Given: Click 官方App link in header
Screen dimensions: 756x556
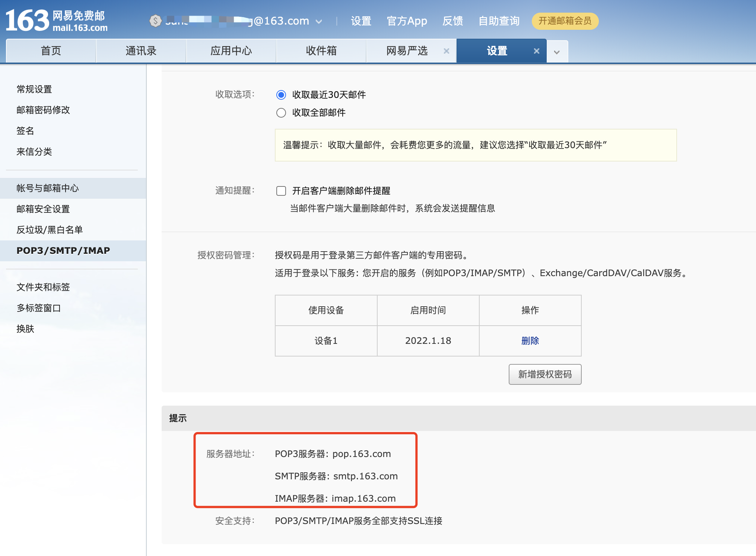Looking at the screenshot, I should 407,21.
